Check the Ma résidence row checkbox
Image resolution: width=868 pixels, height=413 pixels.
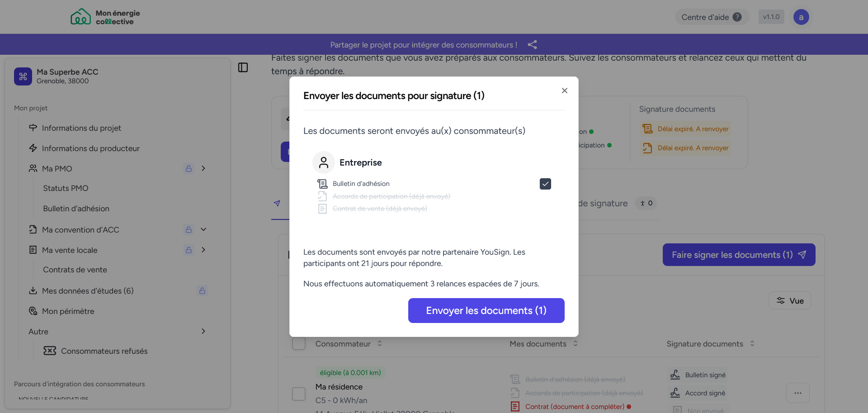pos(299,394)
